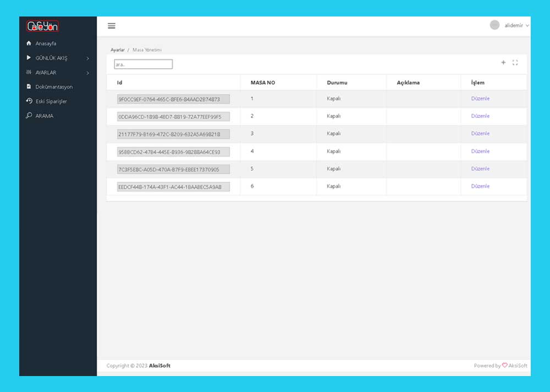Select Anasayfa in the sidebar menu
550x392 pixels.
pos(46,43)
